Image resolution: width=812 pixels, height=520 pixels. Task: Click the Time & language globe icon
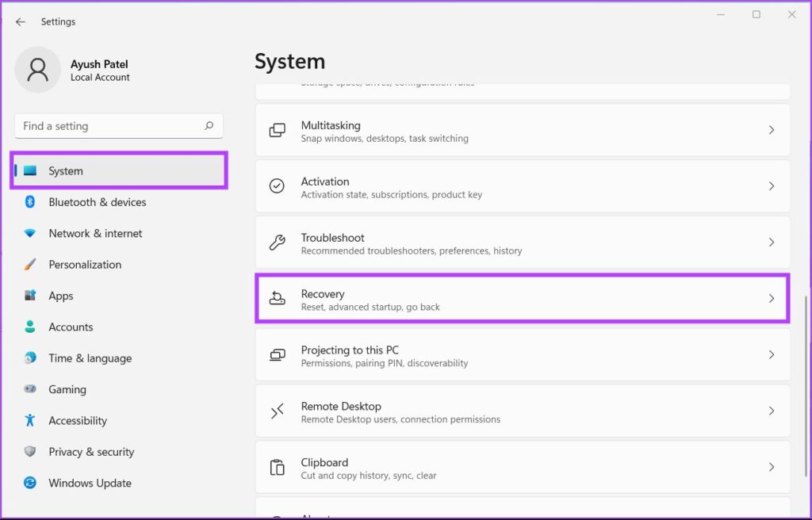pos(30,357)
